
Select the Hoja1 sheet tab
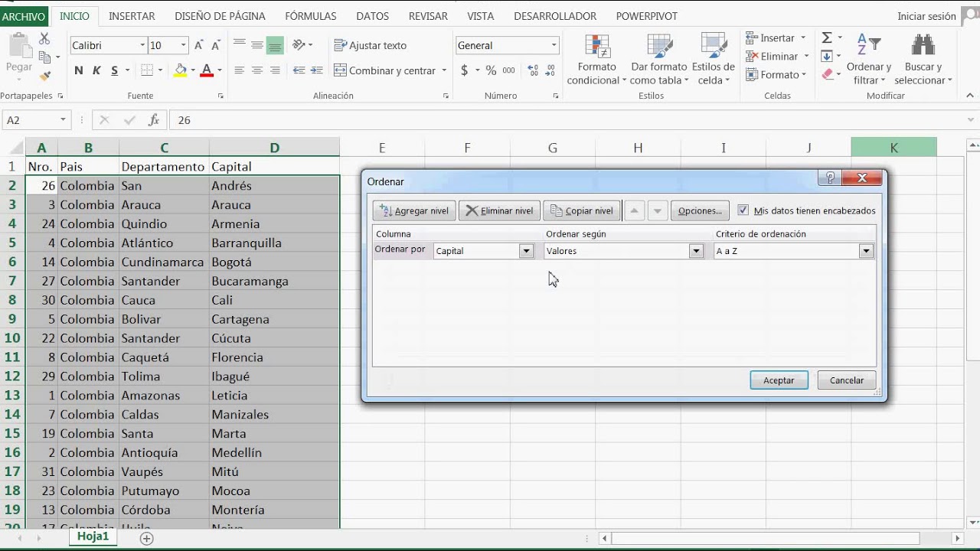pos(93,536)
